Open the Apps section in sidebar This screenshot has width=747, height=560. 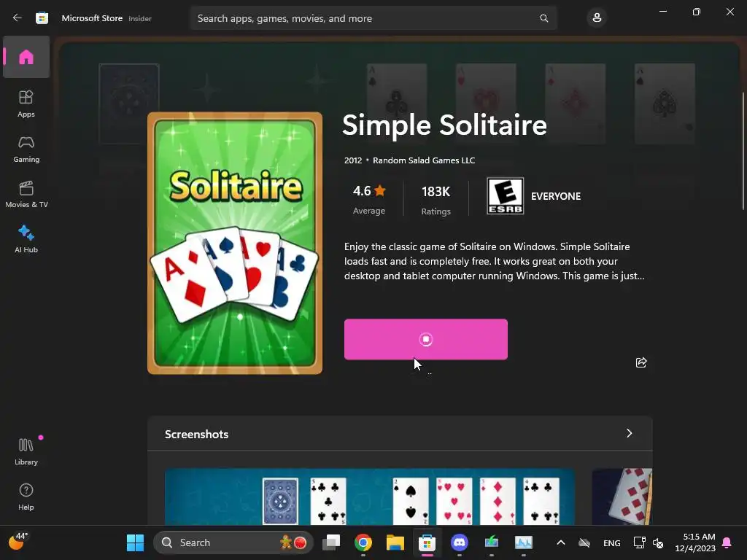pos(26,104)
